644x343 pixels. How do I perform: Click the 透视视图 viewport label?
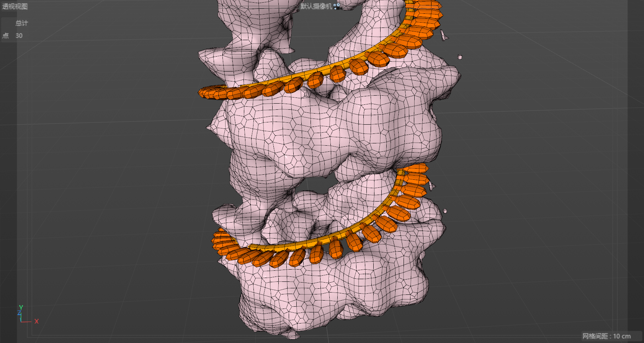pyautogui.click(x=15, y=7)
